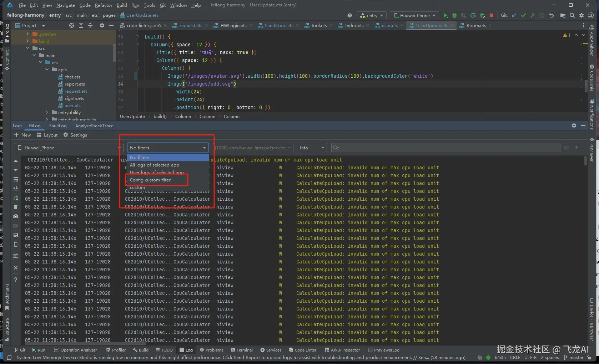Image resolution: width=599 pixels, height=364 pixels.
Task: Restart the log with green reload icon
Action: [16, 198]
